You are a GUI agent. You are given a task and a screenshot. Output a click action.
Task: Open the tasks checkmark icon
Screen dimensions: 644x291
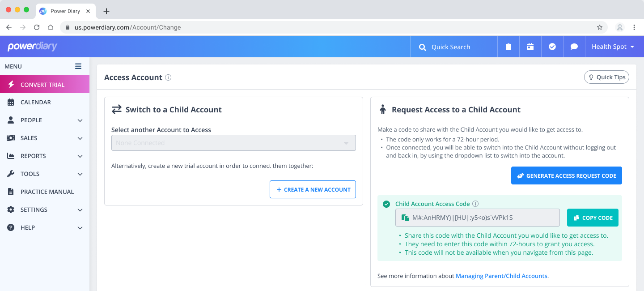(x=552, y=47)
